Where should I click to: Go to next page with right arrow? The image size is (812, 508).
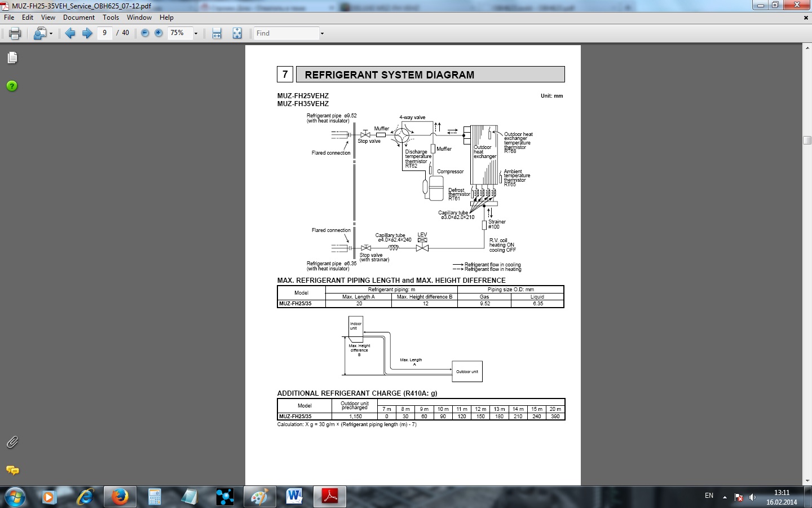[x=87, y=33]
